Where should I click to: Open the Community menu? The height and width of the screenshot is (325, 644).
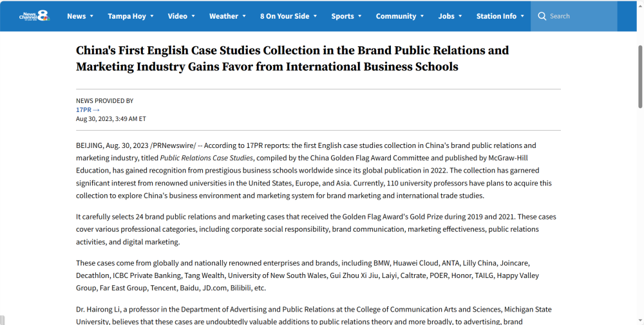pyautogui.click(x=396, y=16)
